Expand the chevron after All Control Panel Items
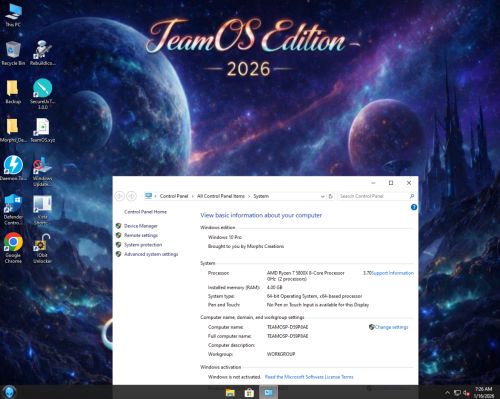 [x=249, y=196]
